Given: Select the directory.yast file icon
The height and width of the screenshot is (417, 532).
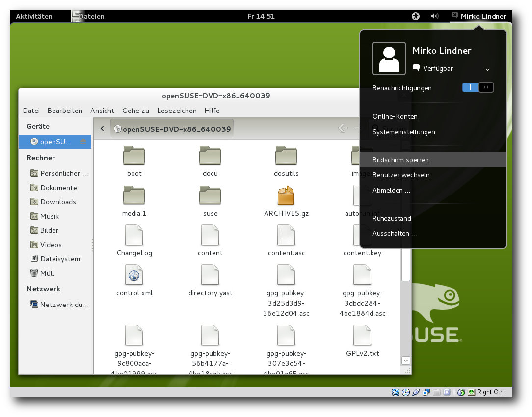Looking at the screenshot, I should click(210, 275).
